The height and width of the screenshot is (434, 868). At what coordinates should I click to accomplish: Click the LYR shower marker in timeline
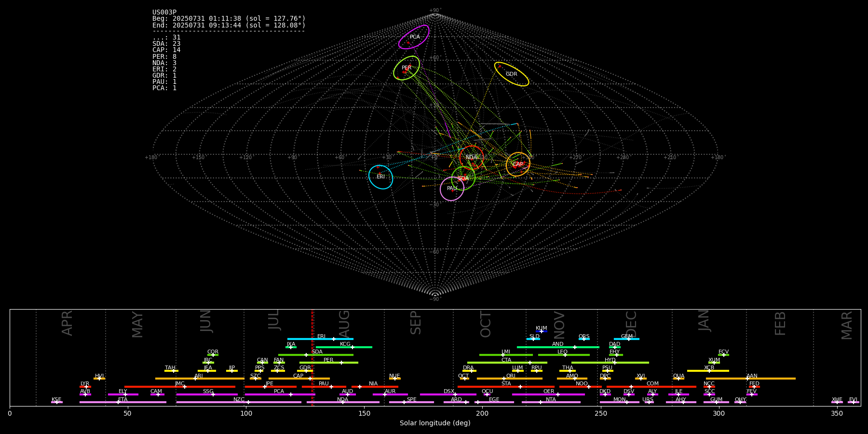(85, 386)
